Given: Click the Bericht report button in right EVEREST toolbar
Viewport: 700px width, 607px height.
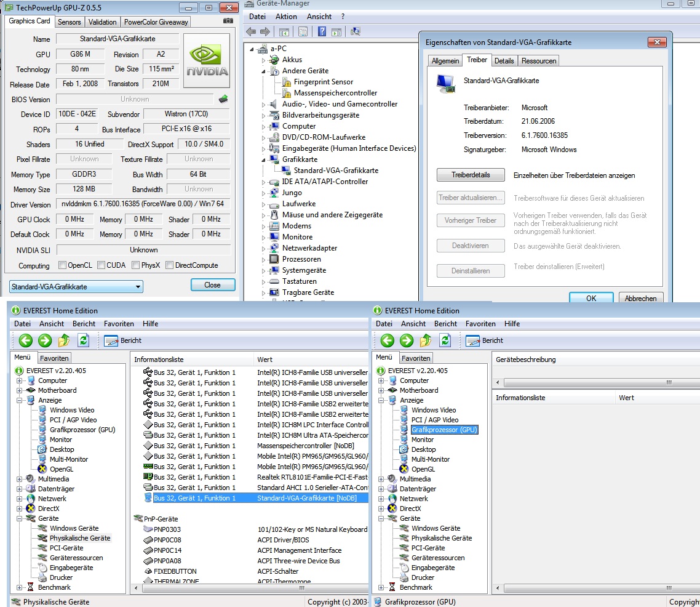Looking at the screenshot, I should (x=484, y=341).
